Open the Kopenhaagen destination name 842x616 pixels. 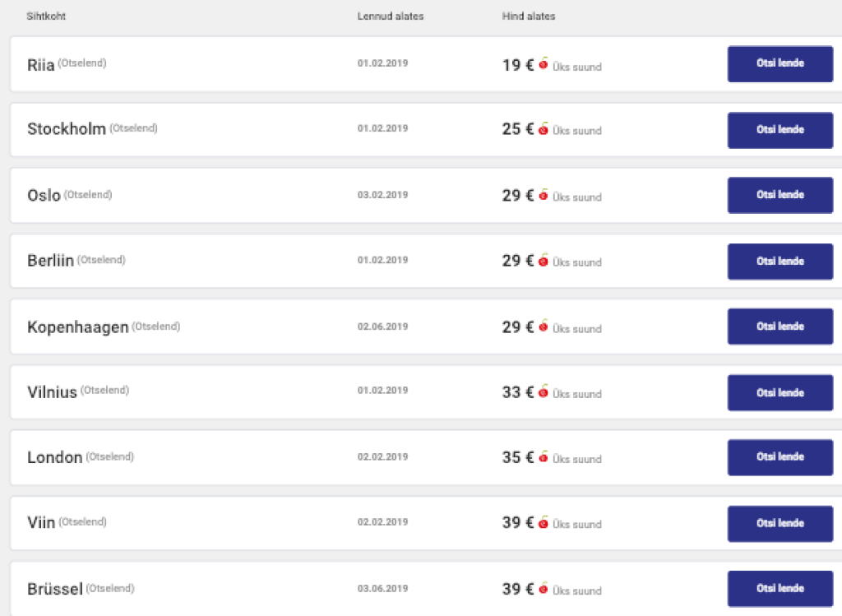click(77, 327)
